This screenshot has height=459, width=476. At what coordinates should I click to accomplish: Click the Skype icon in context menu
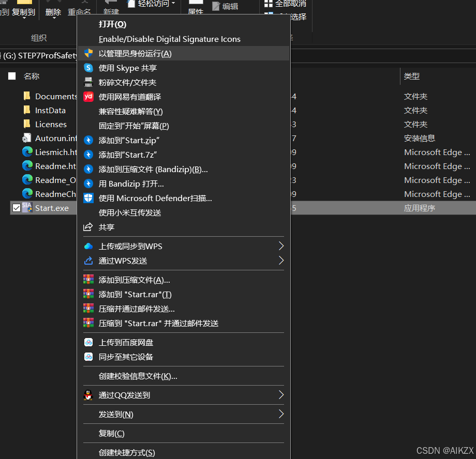tap(88, 68)
